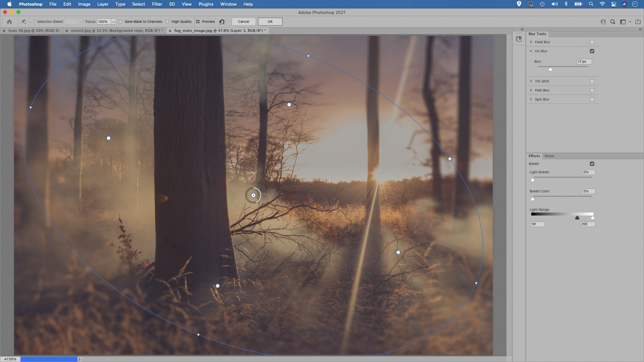Reset blur settings with the undo arrow icon
Screen dimensions: 644x362
[x=222, y=22]
